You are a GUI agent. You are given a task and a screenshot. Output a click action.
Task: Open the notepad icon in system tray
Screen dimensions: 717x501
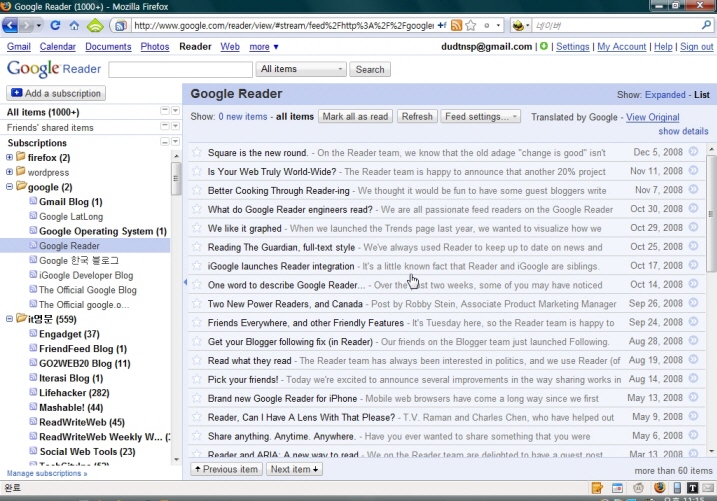point(597,488)
